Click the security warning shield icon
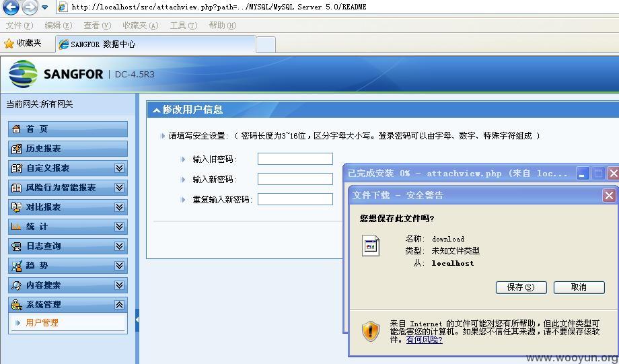The height and width of the screenshot is (364, 619). tap(370, 331)
